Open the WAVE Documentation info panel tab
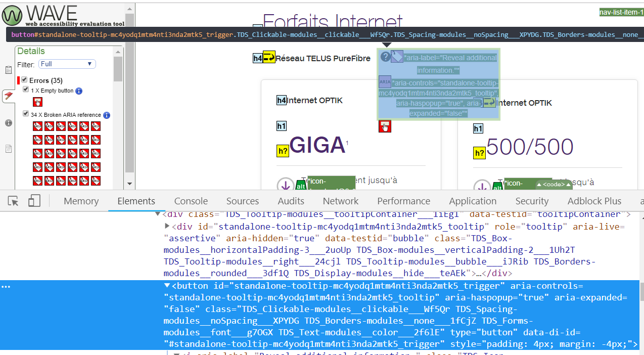The image size is (644, 355). (x=8, y=122)
